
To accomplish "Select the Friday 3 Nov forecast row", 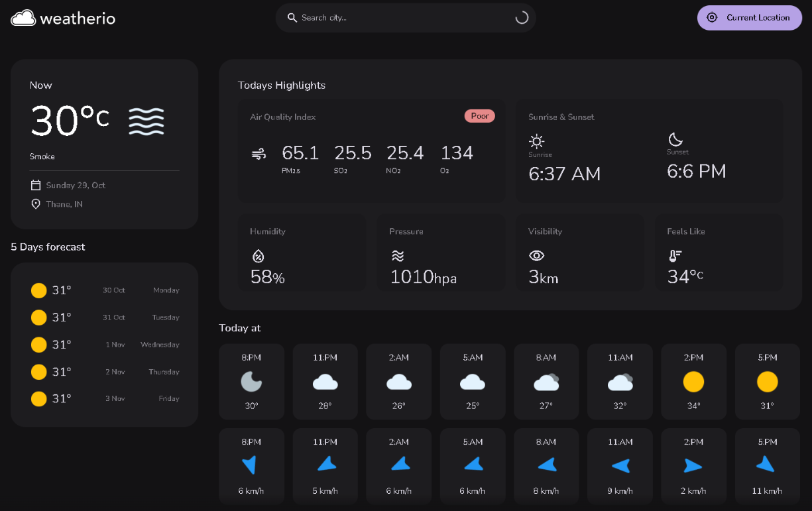I will [x=105, y=399].
